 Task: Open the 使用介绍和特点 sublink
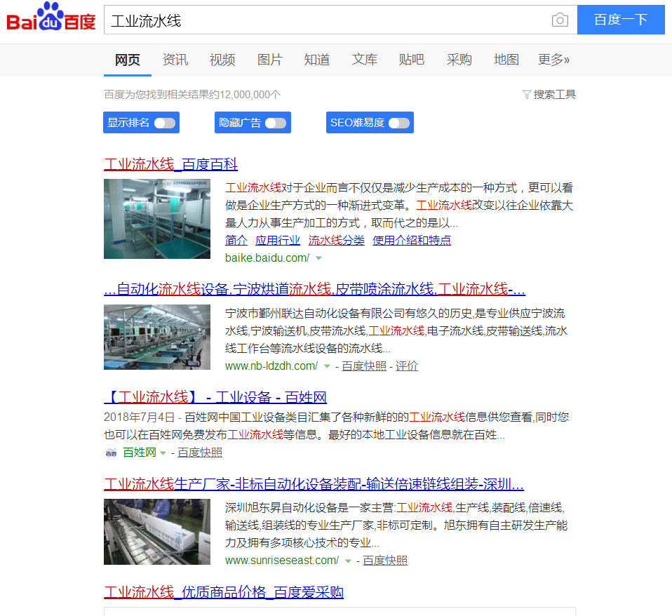point(412,240)
